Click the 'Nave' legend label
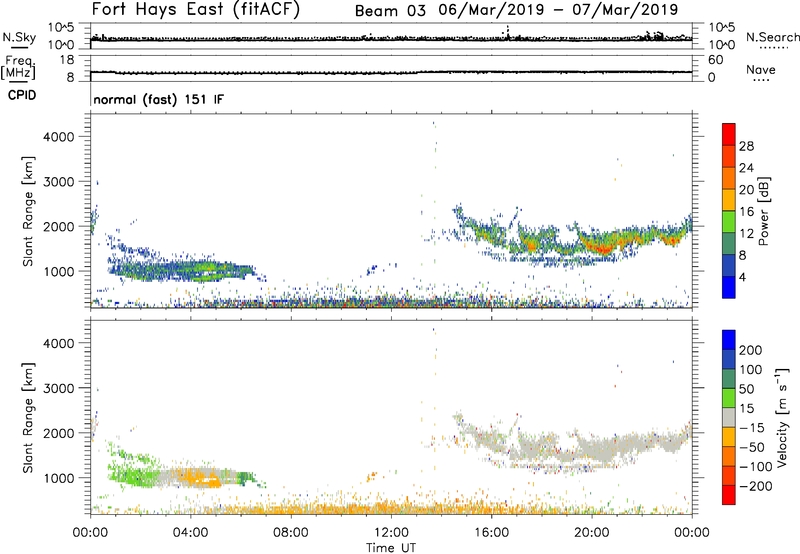 pos(761,69)
